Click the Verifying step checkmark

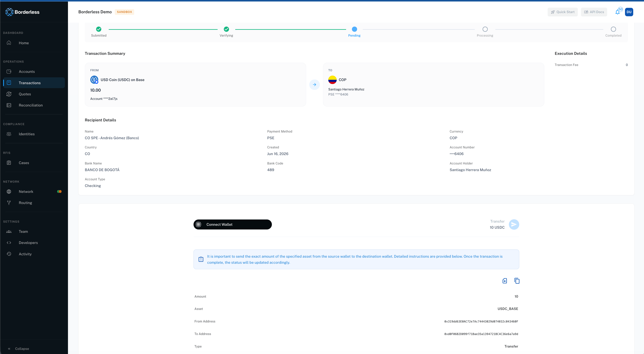pos(226,29)
